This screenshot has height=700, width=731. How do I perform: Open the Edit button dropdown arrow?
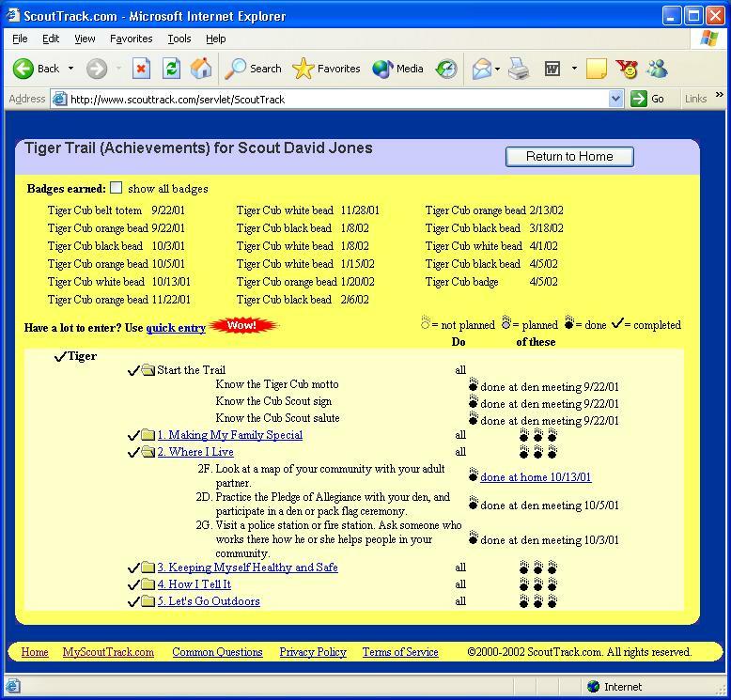574,69
